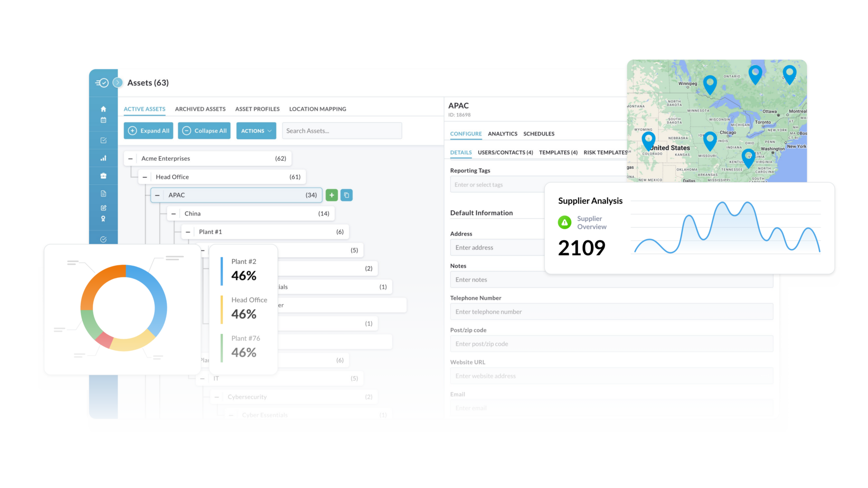Open the calendar icon in the sidebar

click(104, 119)
